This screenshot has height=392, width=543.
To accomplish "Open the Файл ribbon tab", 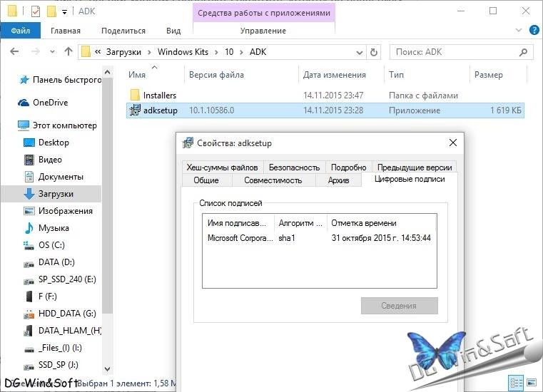I will tap(20, 31).
